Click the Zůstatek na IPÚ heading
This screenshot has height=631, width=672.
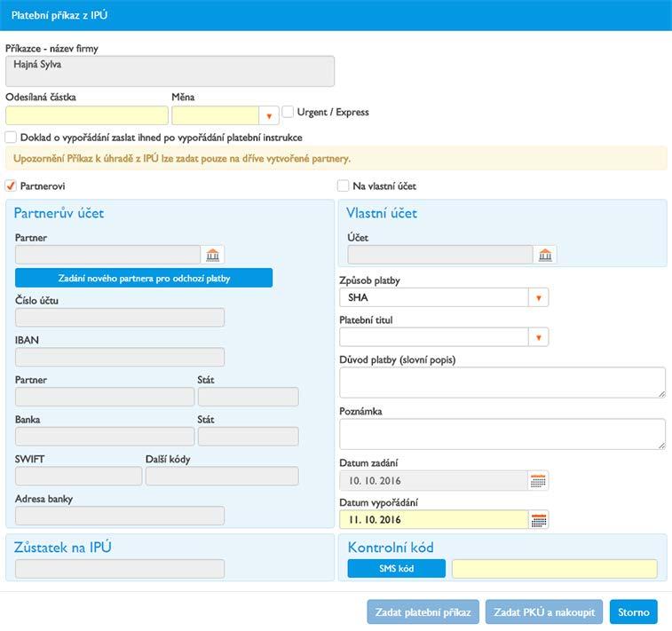point(62,547)
